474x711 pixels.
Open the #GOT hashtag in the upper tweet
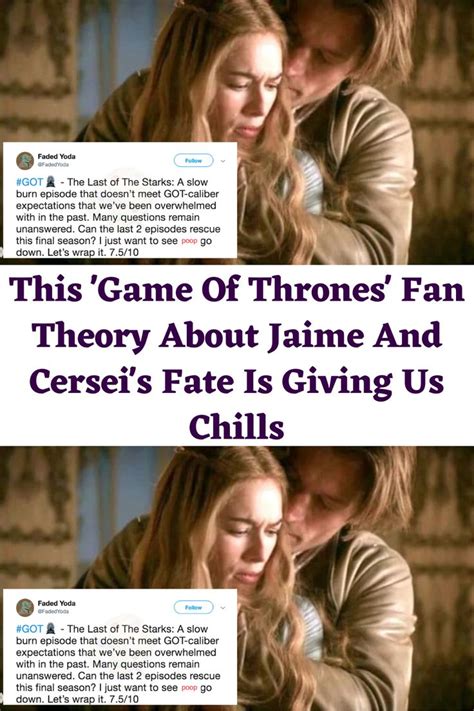[x=29, y=182]
